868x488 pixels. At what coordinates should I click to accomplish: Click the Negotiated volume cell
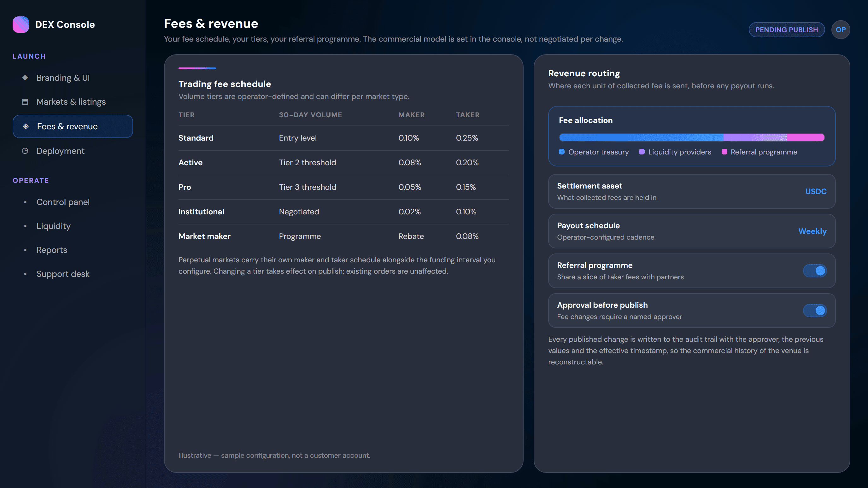pos(299,212)
